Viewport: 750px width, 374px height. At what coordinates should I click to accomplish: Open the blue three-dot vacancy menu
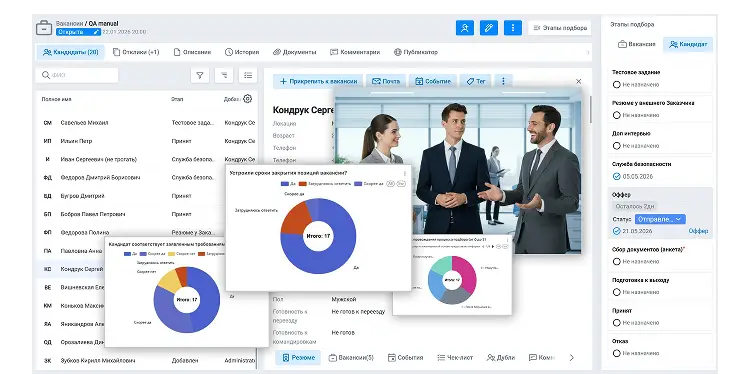(513, 28)
